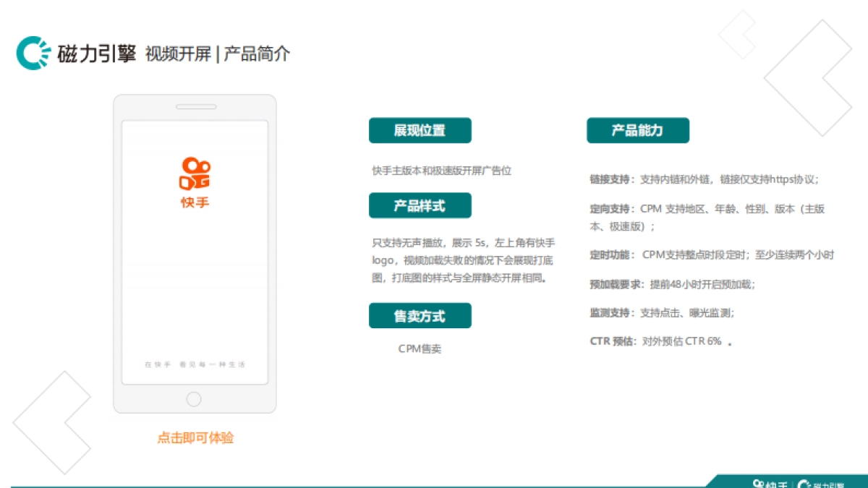Select the 在快手 看见每一种生活 slogan text
Screen dimensions: 868x488
coord(194,364)
